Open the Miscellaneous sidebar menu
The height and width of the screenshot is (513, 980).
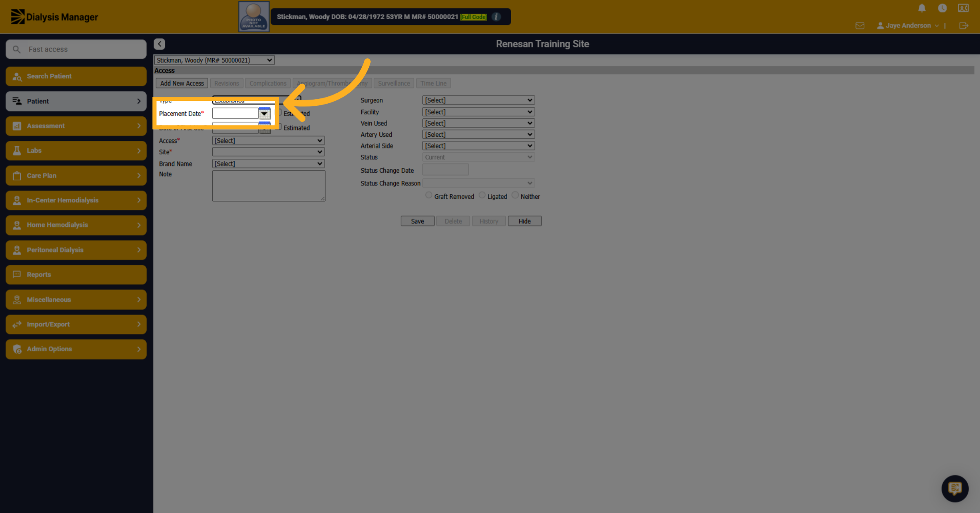(76, 300)
